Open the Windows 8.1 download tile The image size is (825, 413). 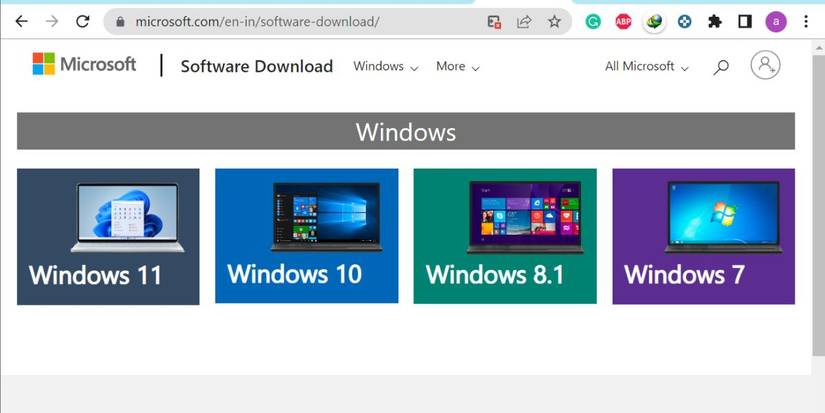click(x=505, y=236)
